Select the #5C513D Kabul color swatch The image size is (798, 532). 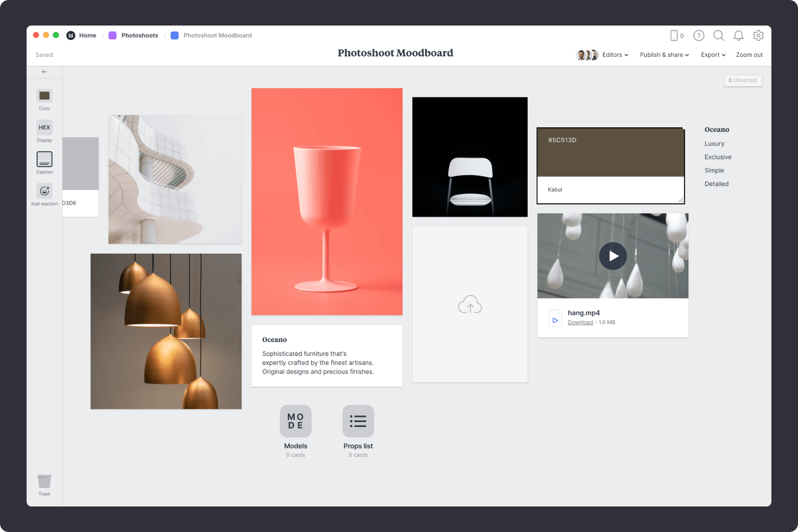610,153
